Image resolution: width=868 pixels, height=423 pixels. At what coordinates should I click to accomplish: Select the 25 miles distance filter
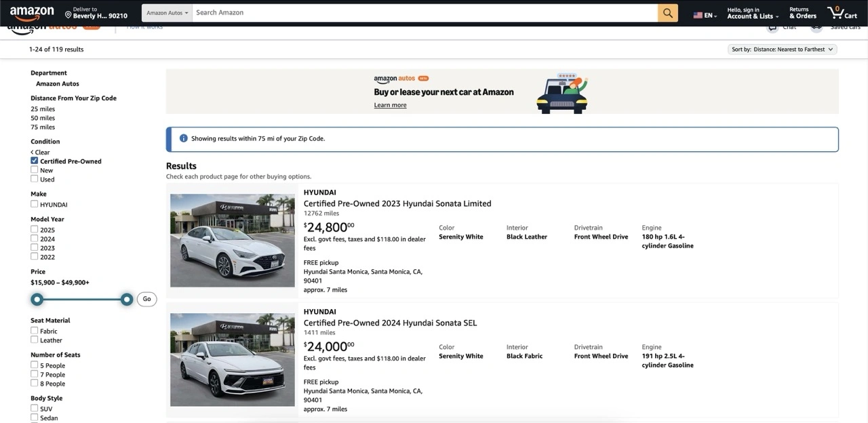point(43,109)
